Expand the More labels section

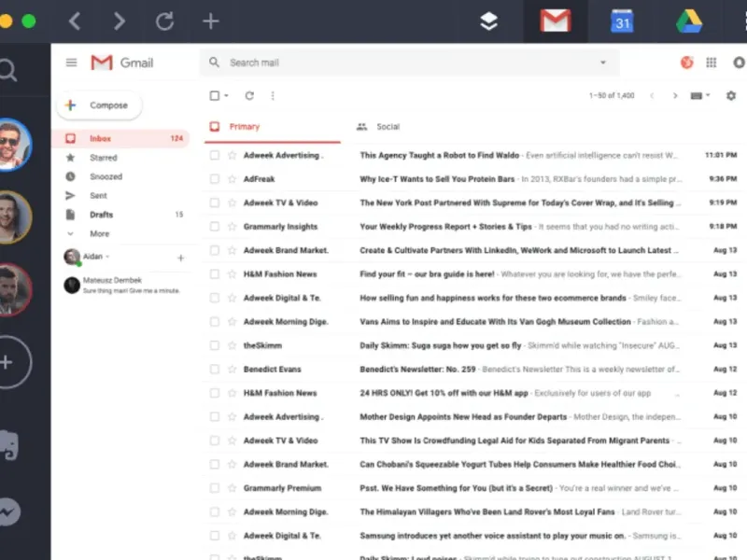click(x=99, y=234)
